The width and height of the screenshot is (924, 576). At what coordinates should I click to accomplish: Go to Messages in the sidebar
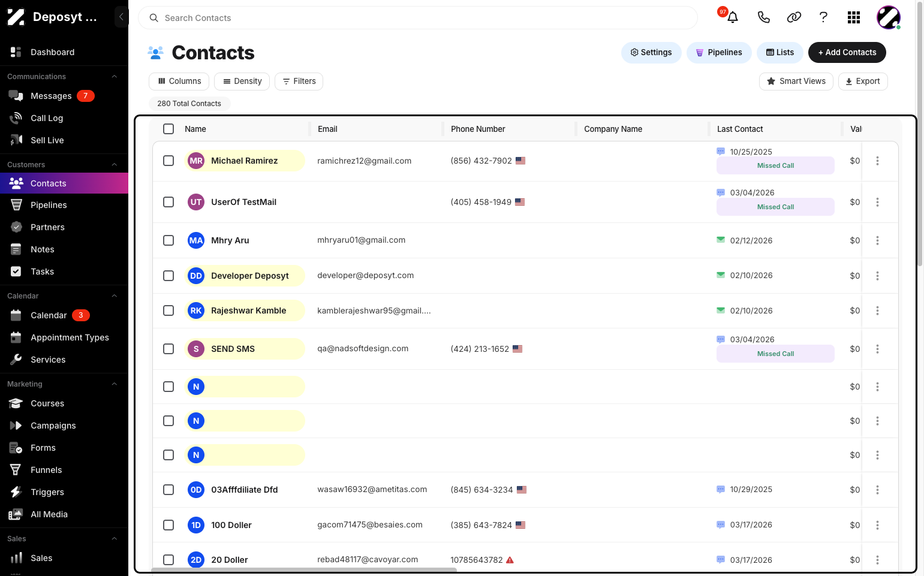pos(64,96)
